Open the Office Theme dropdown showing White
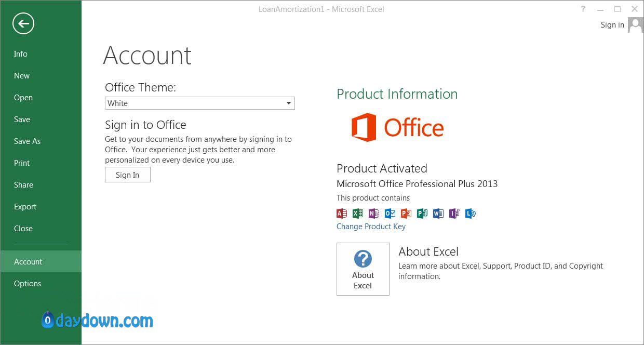Image resolution: width=644 pixels, height=345 pixels. coord(200,103)
